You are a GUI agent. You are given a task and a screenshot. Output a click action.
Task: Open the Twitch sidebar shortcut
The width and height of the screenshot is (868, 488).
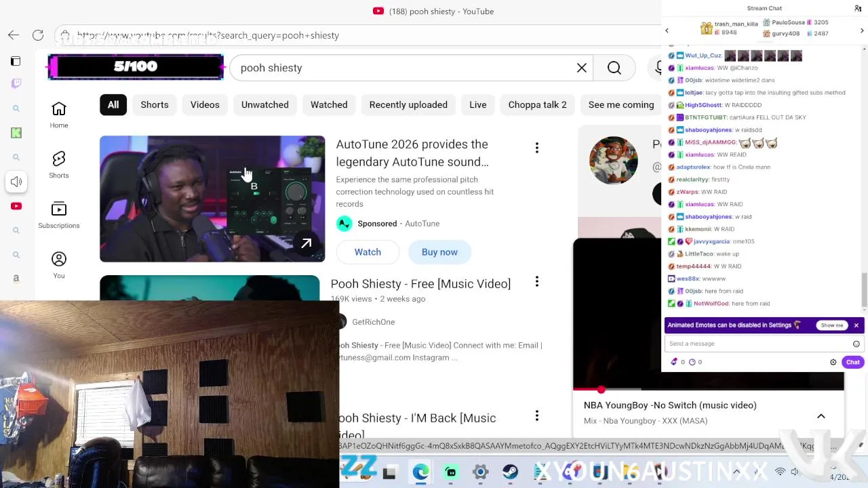click(16, 83)
